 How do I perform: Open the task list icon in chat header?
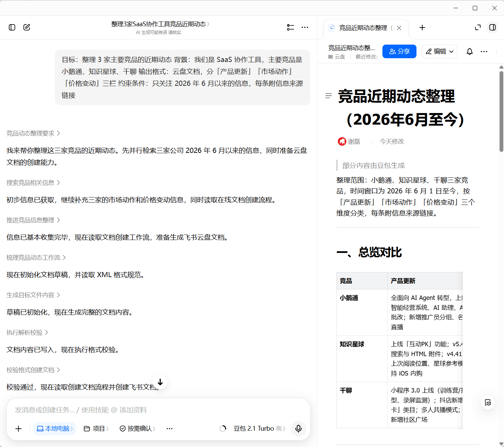click(x=290, y=27)
